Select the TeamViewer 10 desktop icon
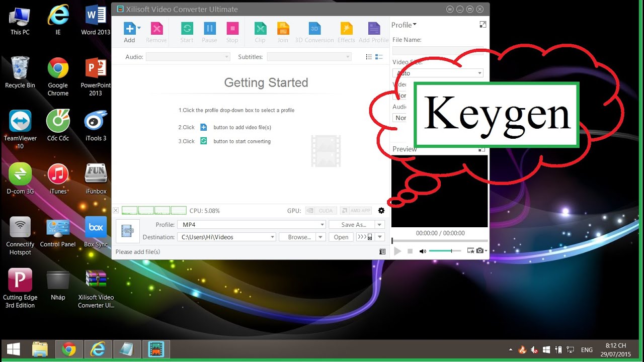The width and height of the screenshot is (644, 362). pos(20,129)
